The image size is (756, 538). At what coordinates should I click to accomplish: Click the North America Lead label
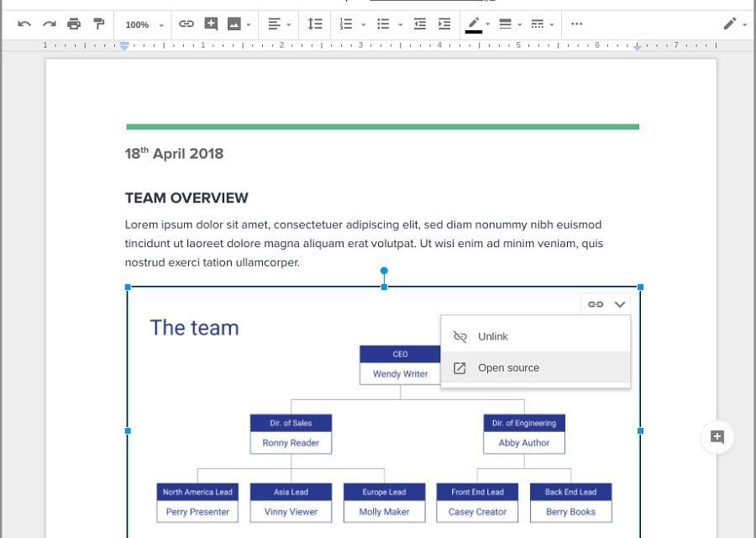point(197,492)
